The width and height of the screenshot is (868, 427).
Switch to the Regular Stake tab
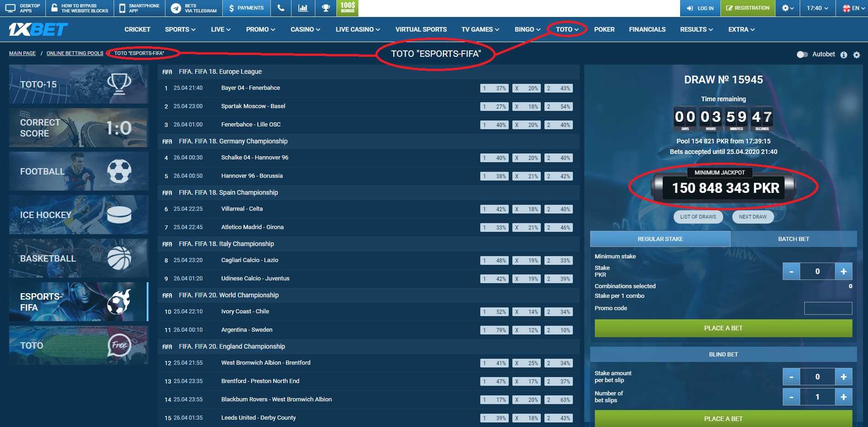coord(660,239)
